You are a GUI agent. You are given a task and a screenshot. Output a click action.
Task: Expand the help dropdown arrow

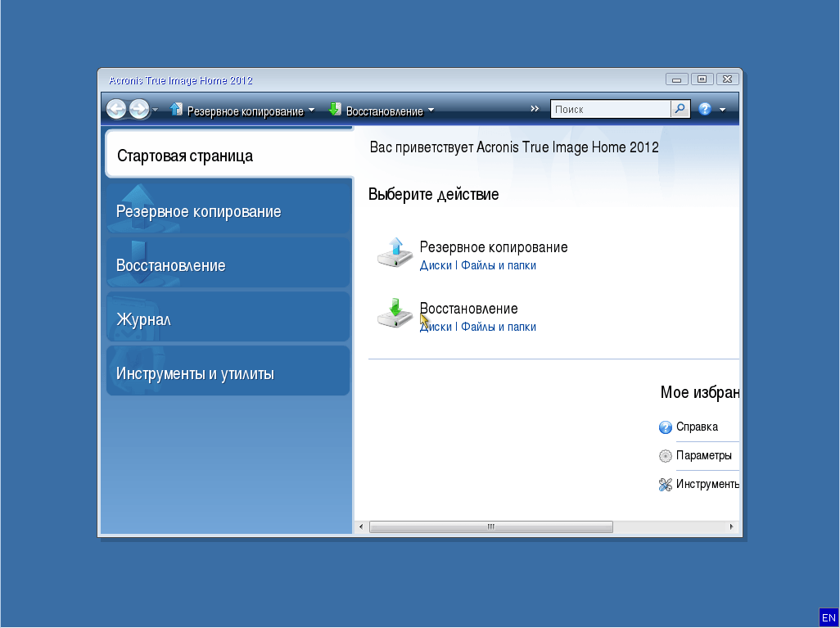tap(722, 110)
